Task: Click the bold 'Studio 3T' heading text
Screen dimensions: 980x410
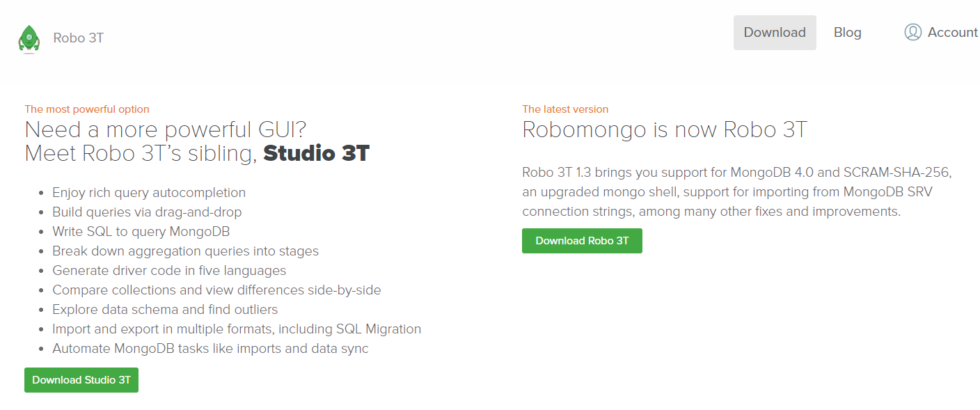Action: click(x=316, y=153)
